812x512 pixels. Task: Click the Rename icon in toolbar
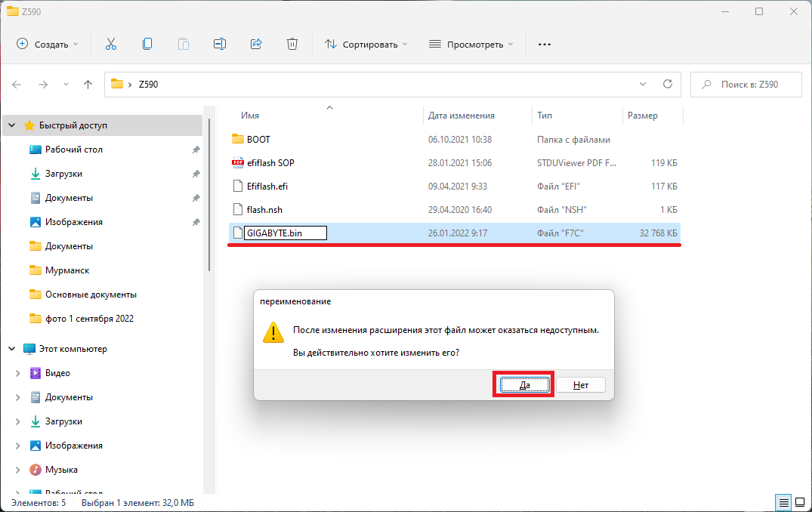click(x=220, y=44)
